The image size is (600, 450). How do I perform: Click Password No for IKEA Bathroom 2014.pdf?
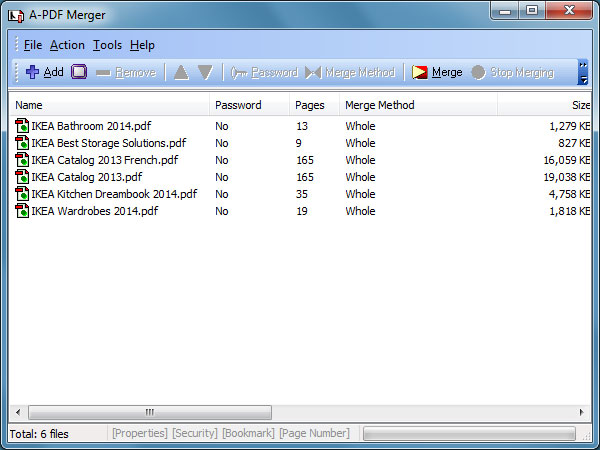click(x=222, y=126)
